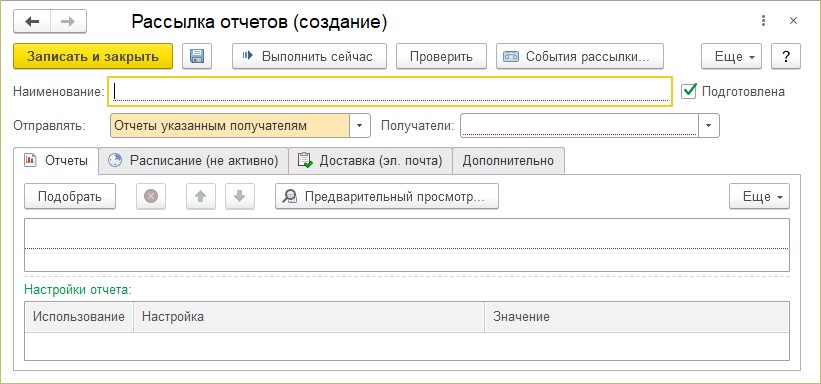Image resolution: width=821 pixels, height=384 pixels.
Task: Move the report up with the up arrow
Action: click(201, 196)
